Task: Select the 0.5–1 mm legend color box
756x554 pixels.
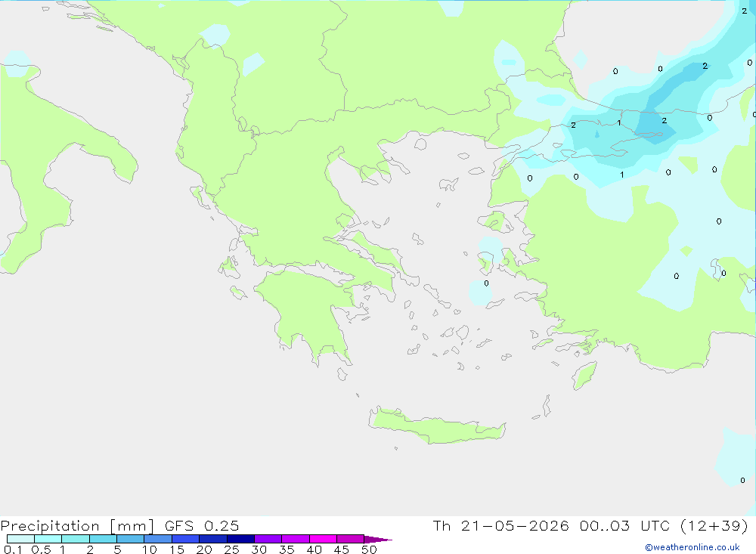Action: pyautogui.click(x=48, y=539)
